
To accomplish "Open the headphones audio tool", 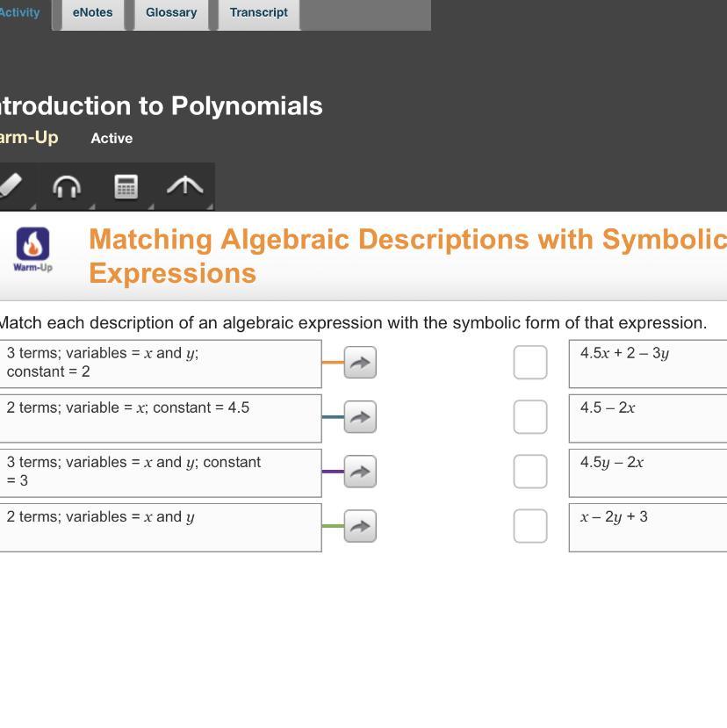I will click(67, 187).
